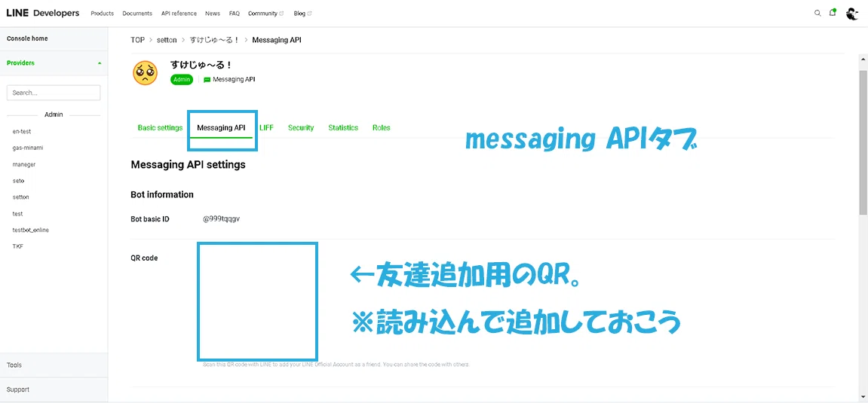Focus the provider Search field

click(54, 93)
